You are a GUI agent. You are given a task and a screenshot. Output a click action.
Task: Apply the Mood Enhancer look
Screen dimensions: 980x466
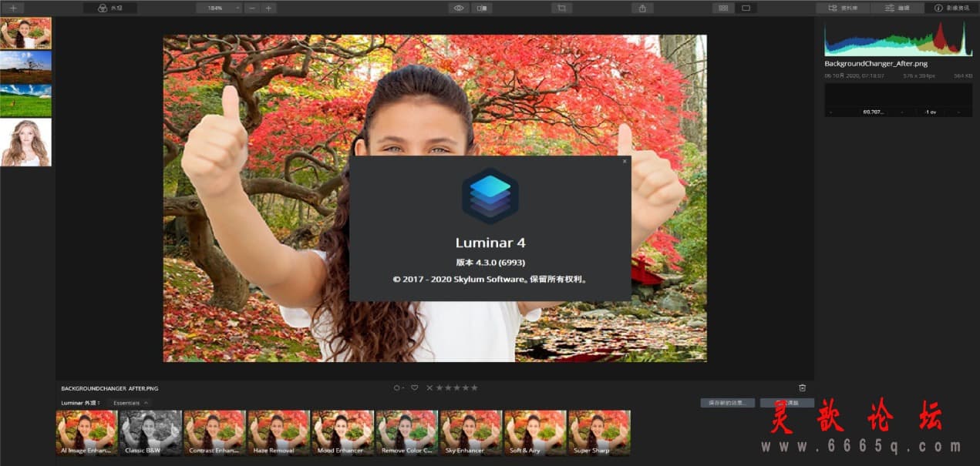(x=343, y=433)
